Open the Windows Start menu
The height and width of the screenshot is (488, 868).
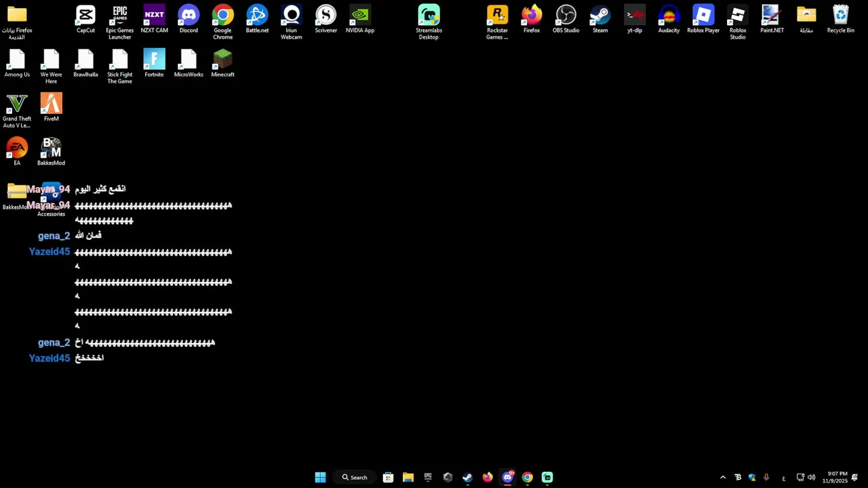pos(320,477)
